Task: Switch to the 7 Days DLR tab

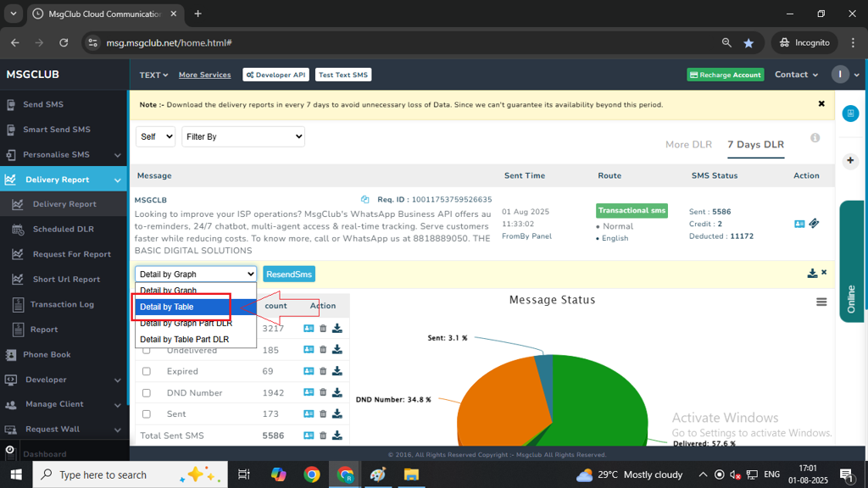Action: point(755,144)
